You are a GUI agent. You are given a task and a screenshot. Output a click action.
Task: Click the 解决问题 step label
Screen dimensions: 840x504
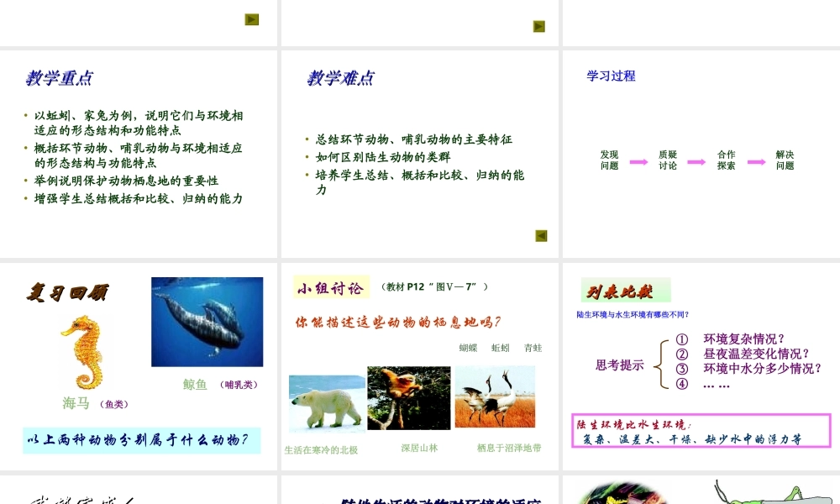point(785,160)
